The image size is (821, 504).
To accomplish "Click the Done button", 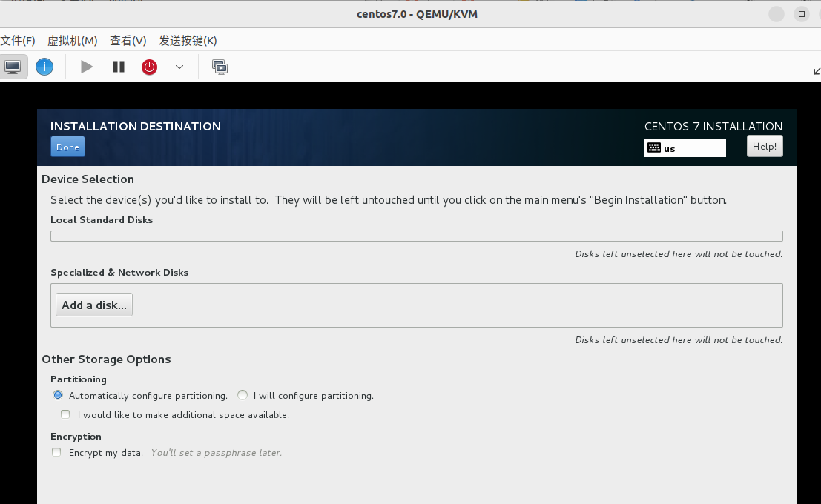I will 67,147.
